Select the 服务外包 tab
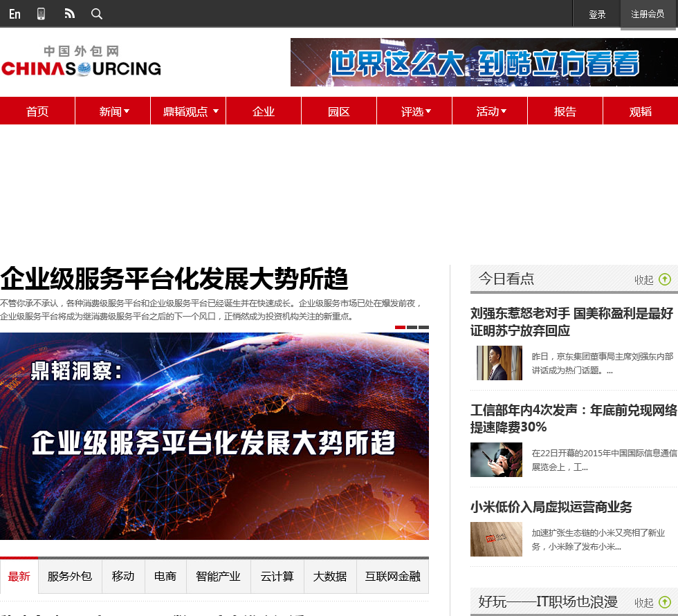The width and height of the screenshot is (678, 616). click(x=70, y=577)
